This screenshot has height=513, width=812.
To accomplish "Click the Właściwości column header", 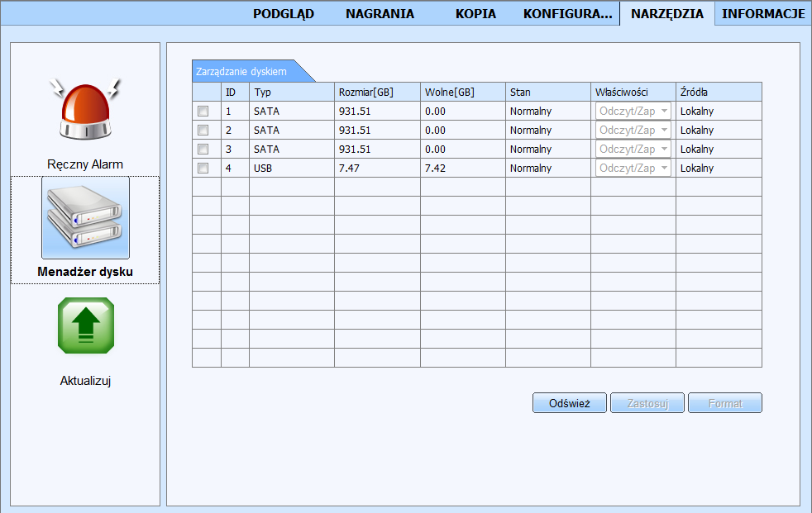I will click(633, 92).
